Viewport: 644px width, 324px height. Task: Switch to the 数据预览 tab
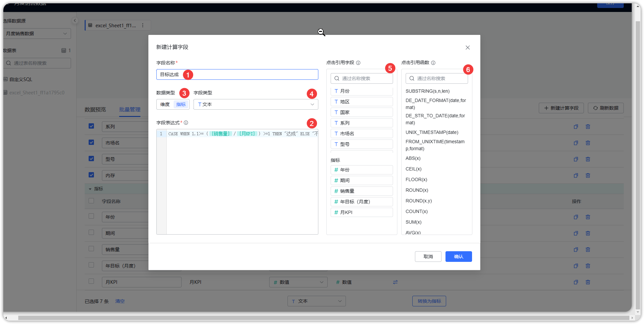coord(95,110)
